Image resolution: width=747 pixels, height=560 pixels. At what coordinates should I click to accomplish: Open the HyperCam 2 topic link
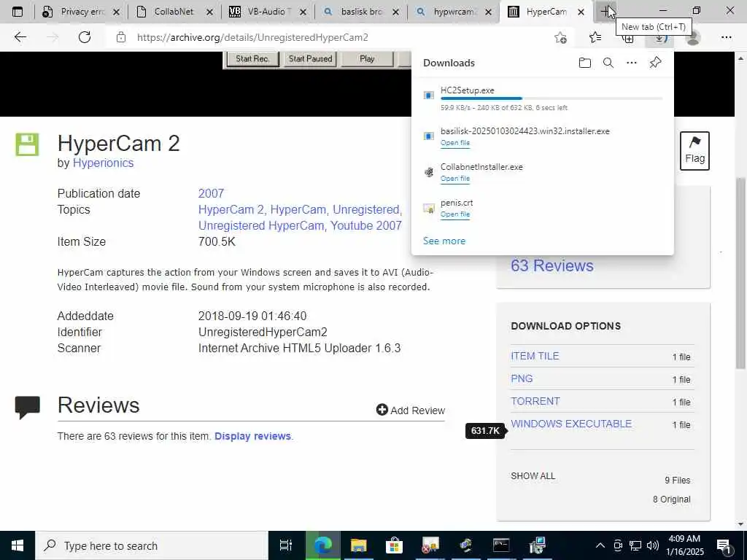point(233,209)
